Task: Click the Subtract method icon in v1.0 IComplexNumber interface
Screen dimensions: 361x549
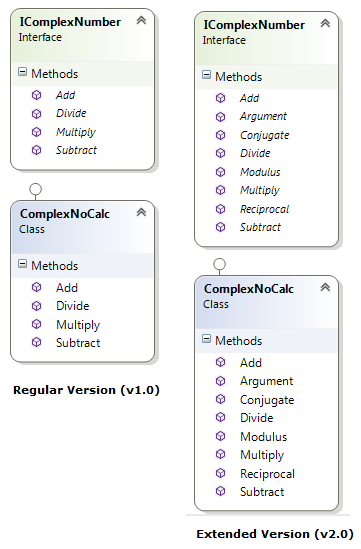Action: (36, 150)
